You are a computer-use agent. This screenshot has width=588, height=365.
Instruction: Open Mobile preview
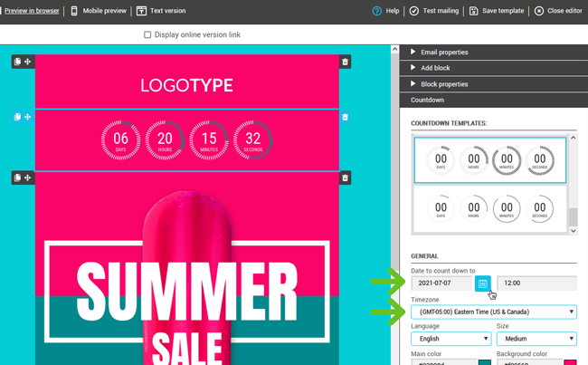click(x=99, y=11)
